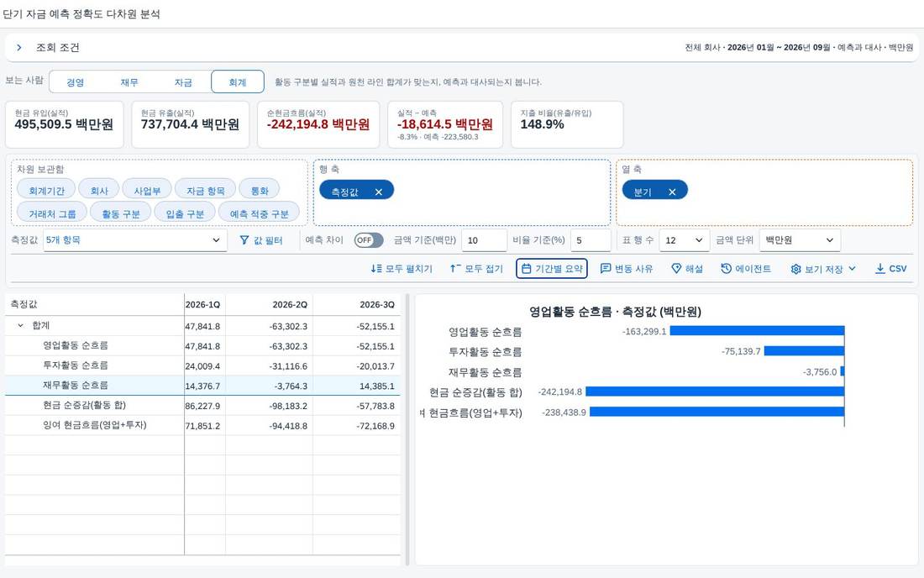
Task: Click the 투자활동 순흐름 chart bar
Action: tap(805, 351)
